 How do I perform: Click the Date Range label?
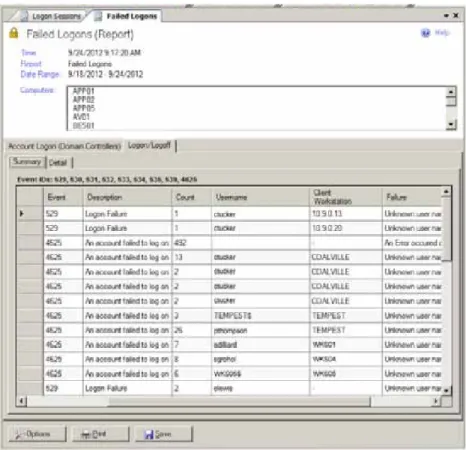pyautogui.click(x=40, y=74)
